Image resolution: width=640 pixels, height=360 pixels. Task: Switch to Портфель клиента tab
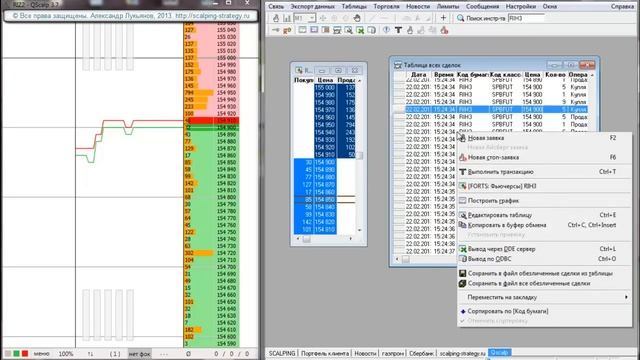tap(324, 353)
